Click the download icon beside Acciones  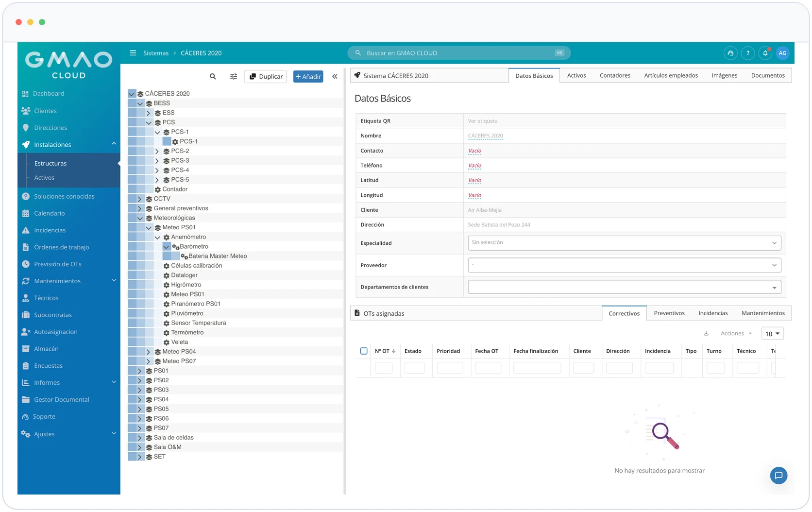[706, 333]
